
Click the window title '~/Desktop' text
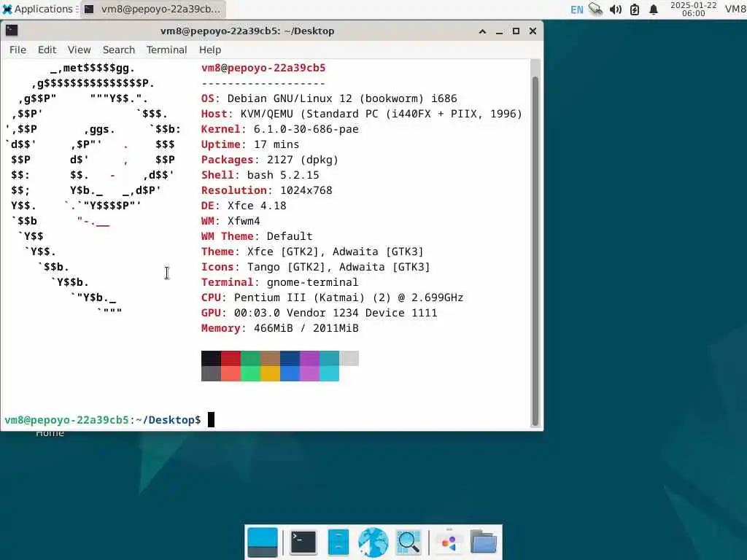(309, 31)
